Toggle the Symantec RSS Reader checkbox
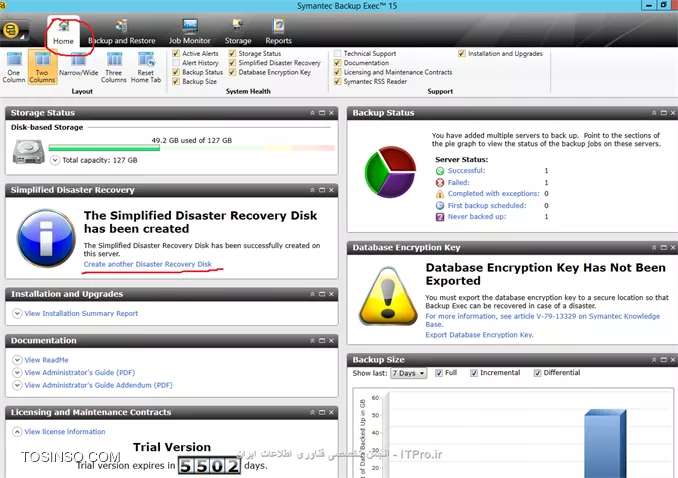The width and height of the screenshot is (678, 478). [337, 81]
